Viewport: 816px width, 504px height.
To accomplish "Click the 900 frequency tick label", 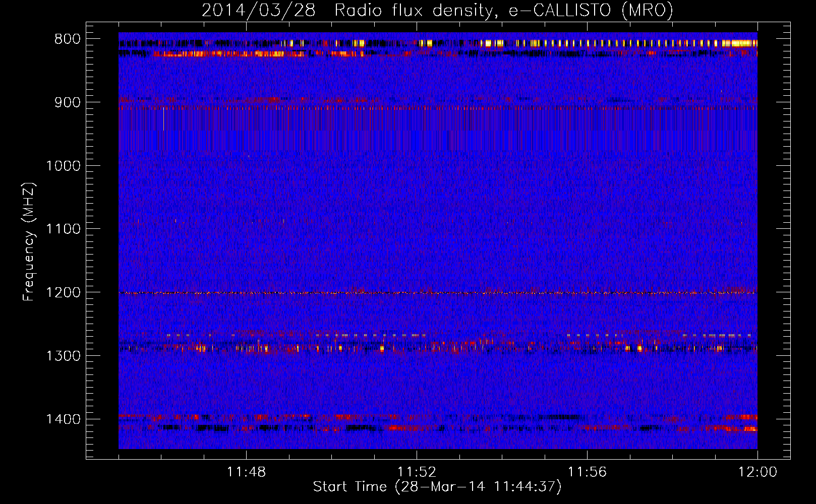I will (68, 102).
